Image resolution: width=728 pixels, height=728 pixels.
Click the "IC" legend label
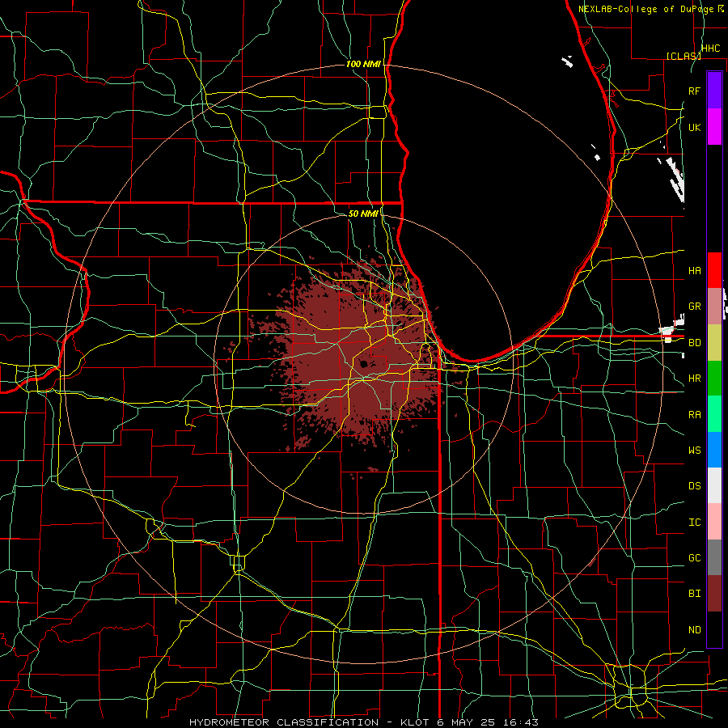(694, 523)
